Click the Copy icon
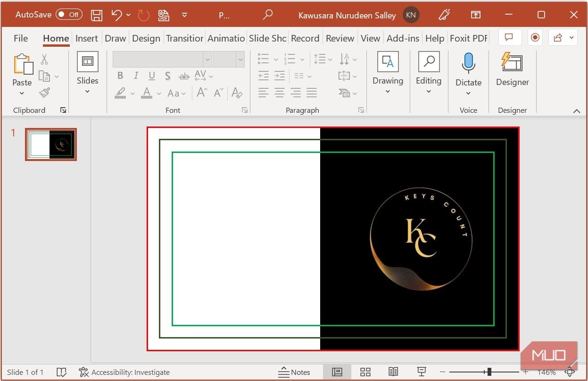588x381 pixels. [x=44, y=76]
